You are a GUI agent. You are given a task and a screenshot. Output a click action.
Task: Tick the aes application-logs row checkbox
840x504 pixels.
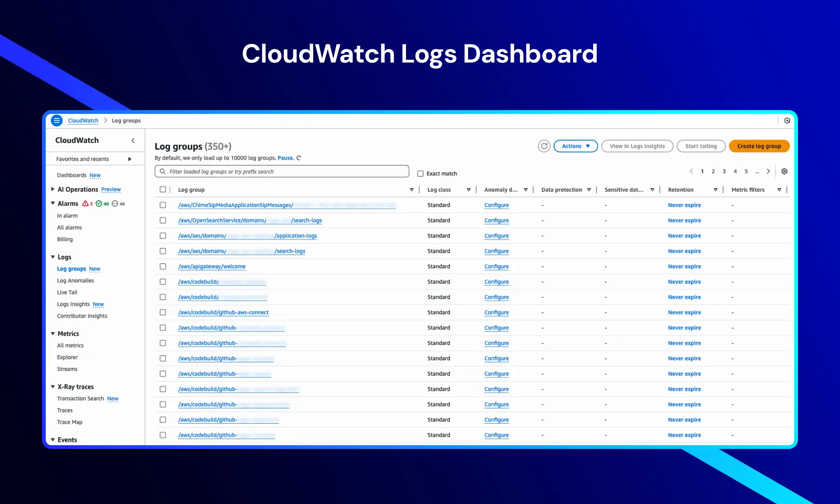pos(163,236)
